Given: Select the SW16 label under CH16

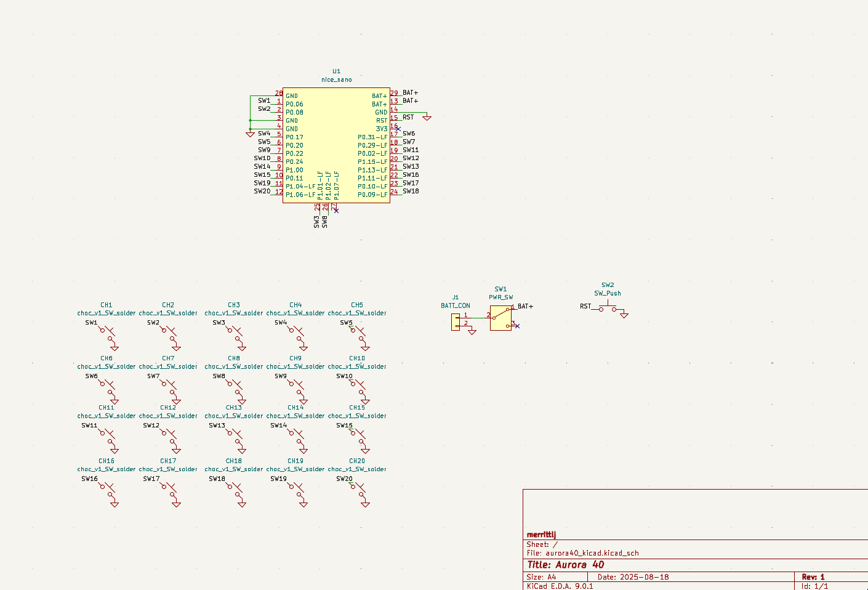Looking at the screenshot, I should (x=89, y=479).
